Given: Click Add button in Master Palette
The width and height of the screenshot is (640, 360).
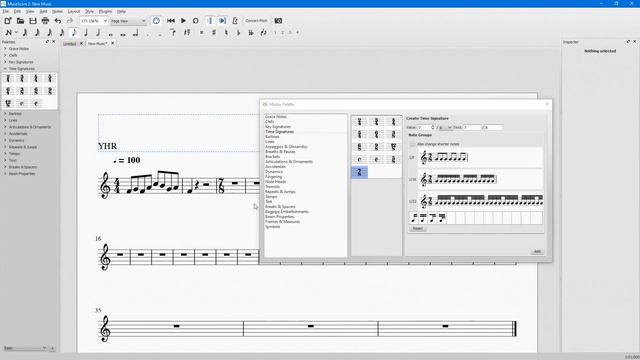Looking at the screenshot, I should 537,251.
